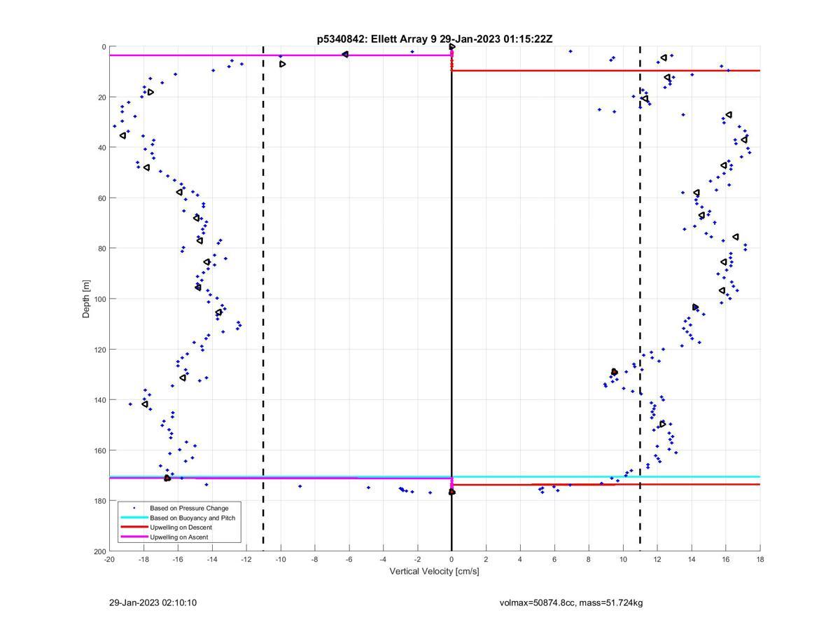
Task: Click depth-axis tick label "20"
Action: tap(102, 97)
